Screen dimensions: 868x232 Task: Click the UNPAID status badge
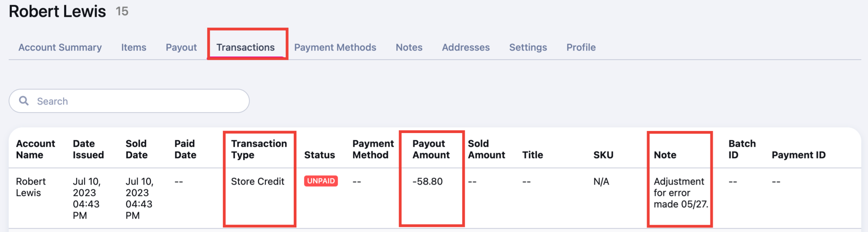tap(321, 181)
